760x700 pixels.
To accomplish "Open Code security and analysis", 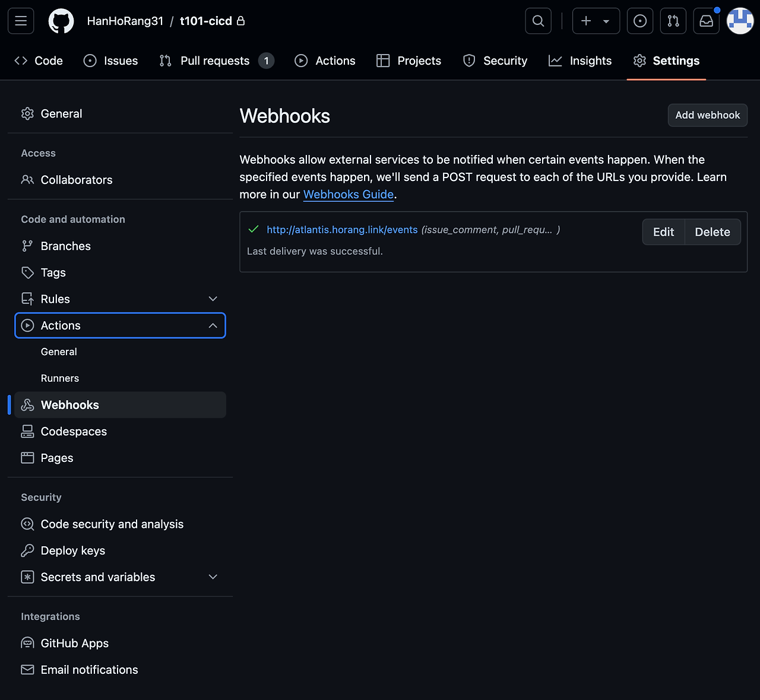I will coord(120,524).
